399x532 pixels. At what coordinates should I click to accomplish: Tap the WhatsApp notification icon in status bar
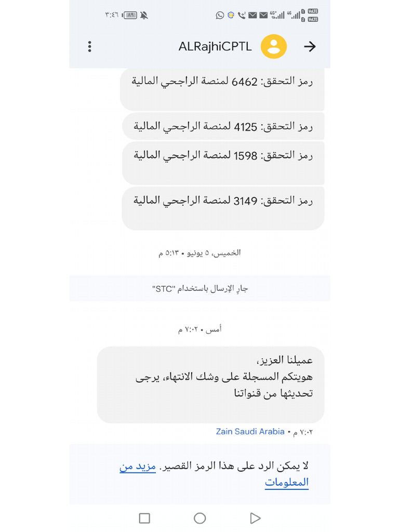click(220, 15)
